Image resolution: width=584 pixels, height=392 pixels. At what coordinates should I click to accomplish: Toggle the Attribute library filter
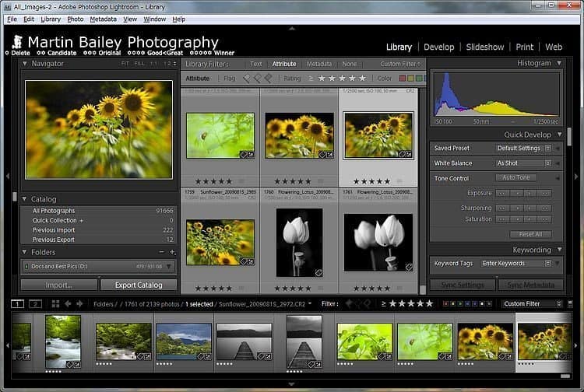(283, 64)
